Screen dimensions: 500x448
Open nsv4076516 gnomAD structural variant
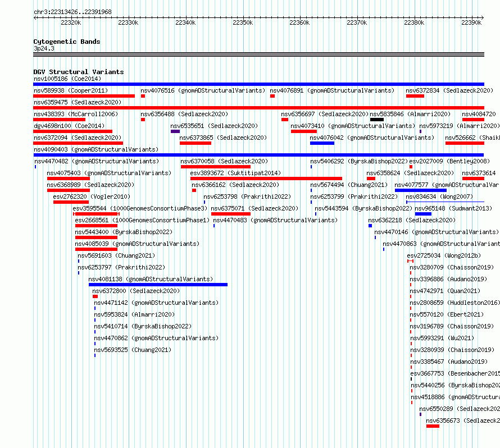coord(203,90)
